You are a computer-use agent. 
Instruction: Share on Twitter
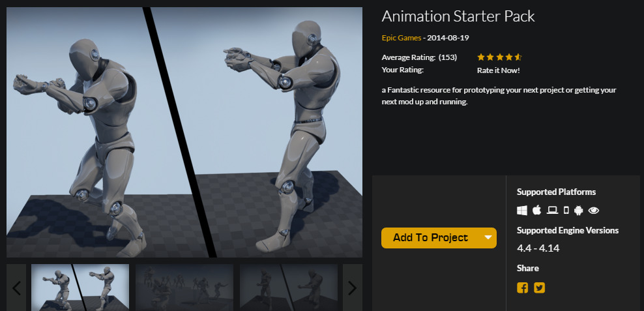pyautogui.click(x=539, y=288)
